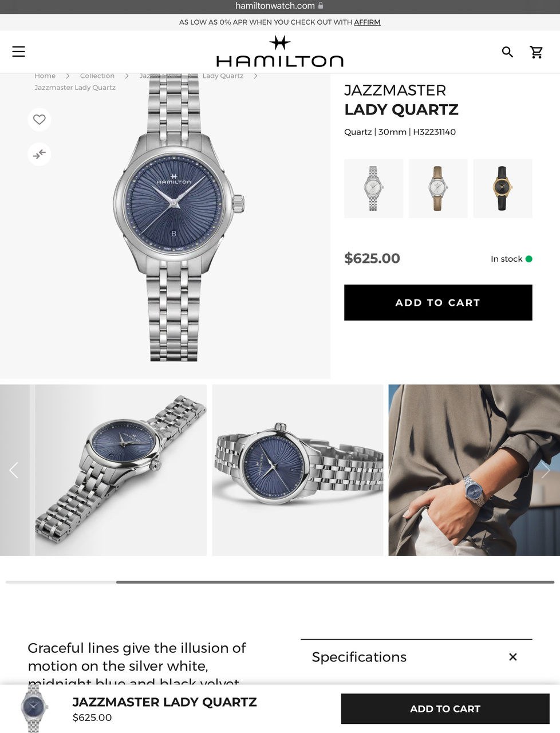The height and width of the screenshot is (733, 560).
Task: Show previous gallery image with left arrow
Action: click(x=14, y=470)
